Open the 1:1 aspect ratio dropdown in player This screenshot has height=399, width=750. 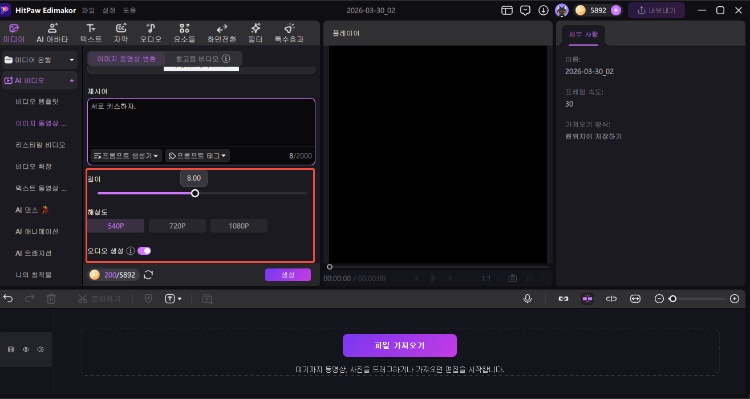(490, 278)
